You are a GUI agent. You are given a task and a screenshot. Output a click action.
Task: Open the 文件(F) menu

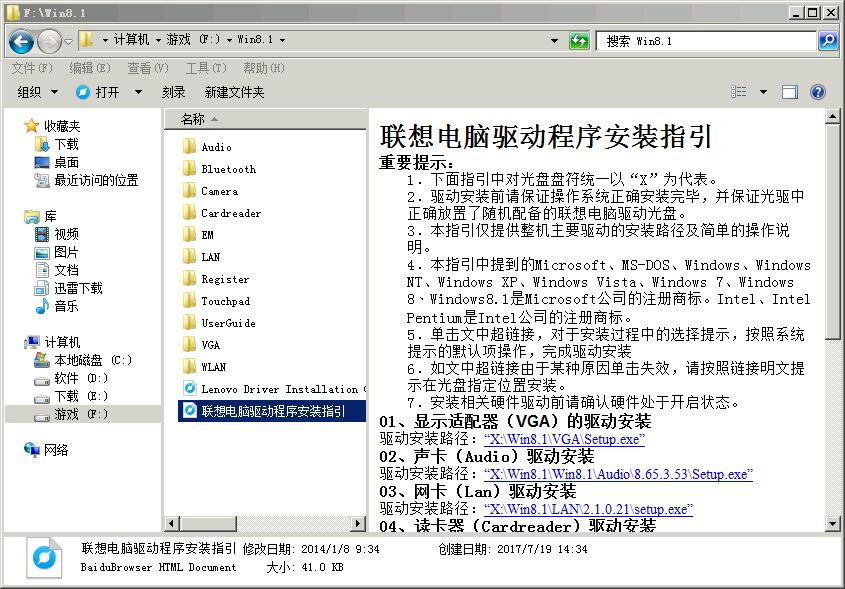point(32,68)
